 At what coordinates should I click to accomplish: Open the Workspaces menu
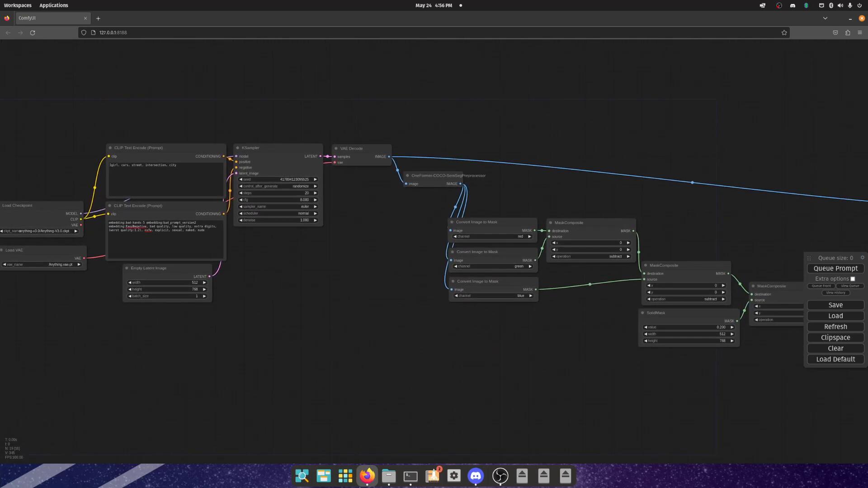tap(18, 5)
